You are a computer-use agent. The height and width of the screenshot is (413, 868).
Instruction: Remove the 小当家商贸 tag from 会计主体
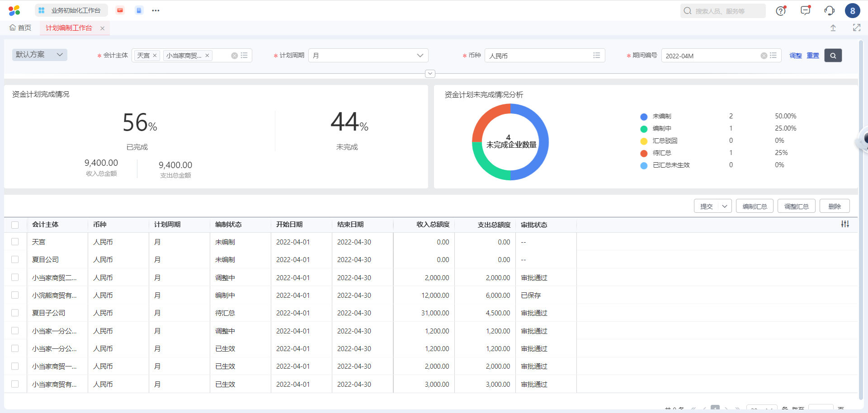click(x=207, y=56)
